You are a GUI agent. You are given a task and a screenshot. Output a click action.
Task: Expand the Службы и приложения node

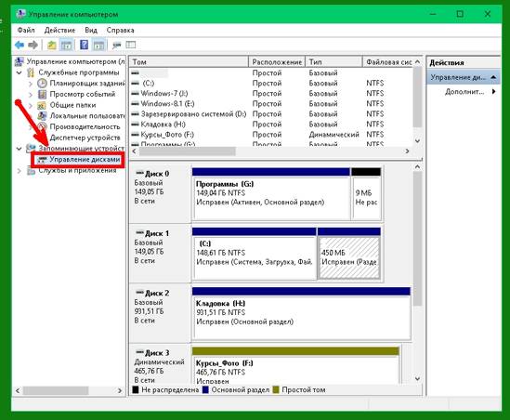coord(20,170)
